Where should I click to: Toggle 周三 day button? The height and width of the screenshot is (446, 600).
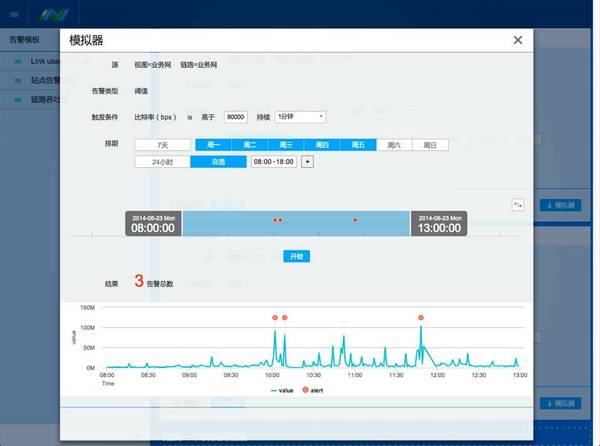(286, 145)
